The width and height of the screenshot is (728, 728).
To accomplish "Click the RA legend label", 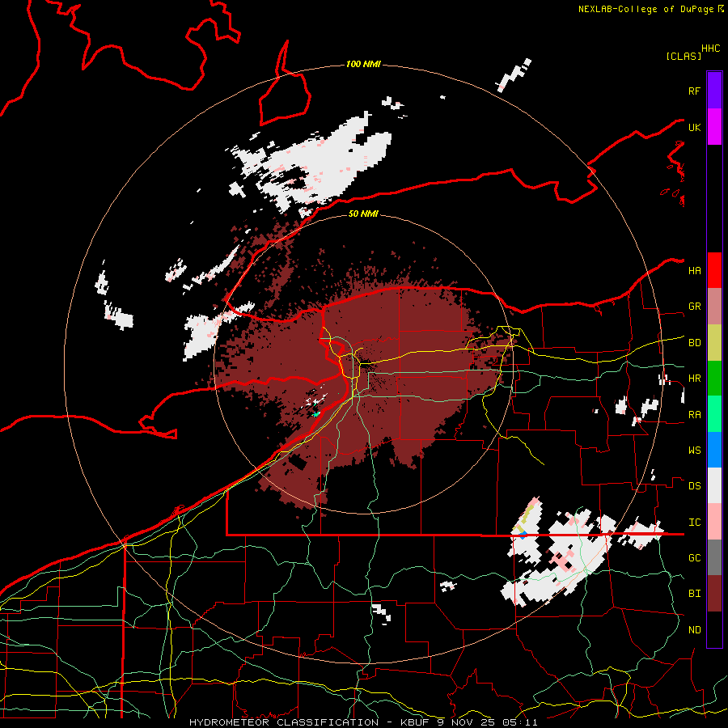I will [694, 415].
